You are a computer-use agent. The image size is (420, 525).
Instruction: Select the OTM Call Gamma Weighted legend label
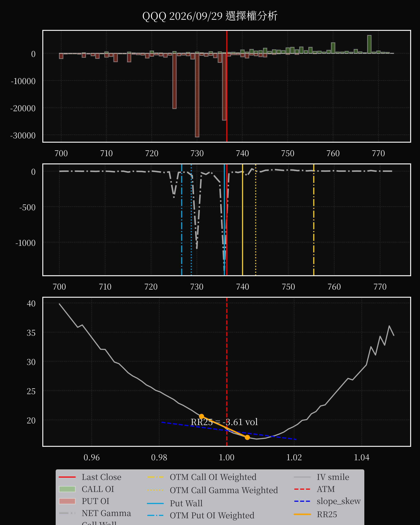coord(224,490)
